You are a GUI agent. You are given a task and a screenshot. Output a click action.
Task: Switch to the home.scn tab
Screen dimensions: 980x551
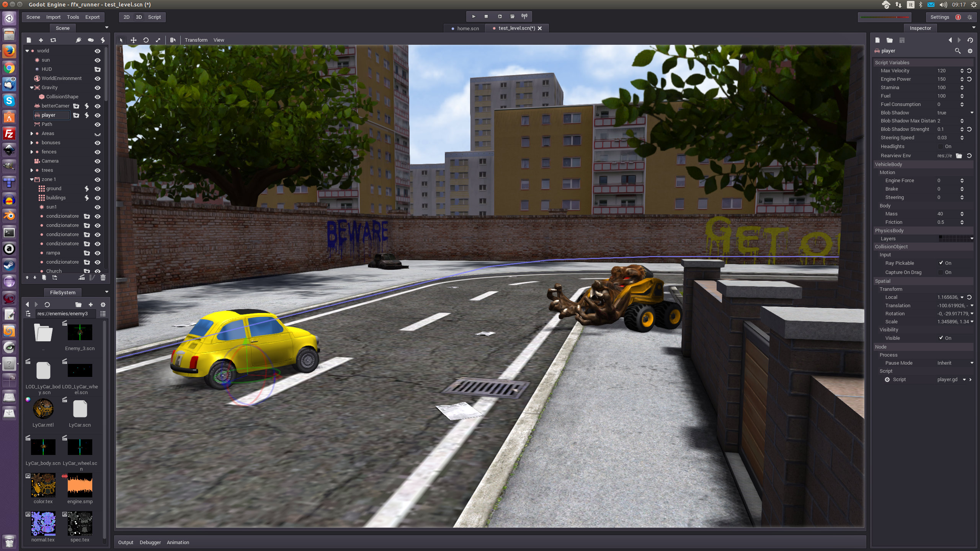(x=467, y=28)
